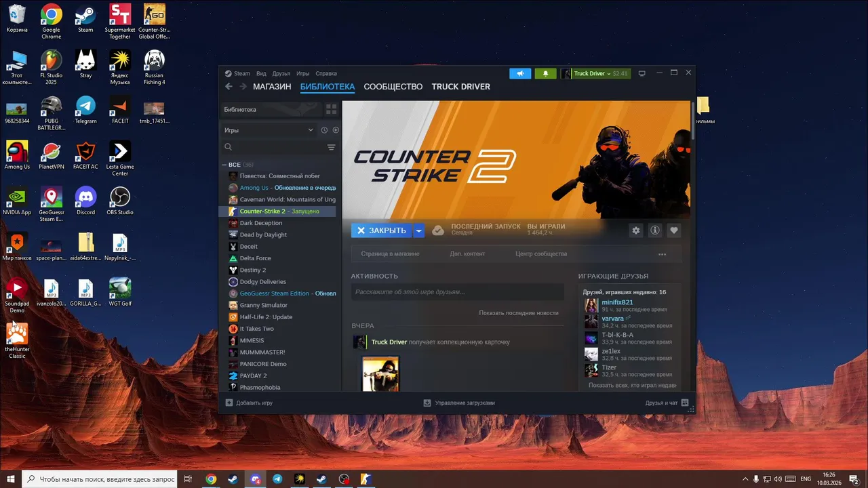Select the Among Us desktop icon
Image resolution: width=868 pixels, height=488 pixels.
click(x=17, y=155)
